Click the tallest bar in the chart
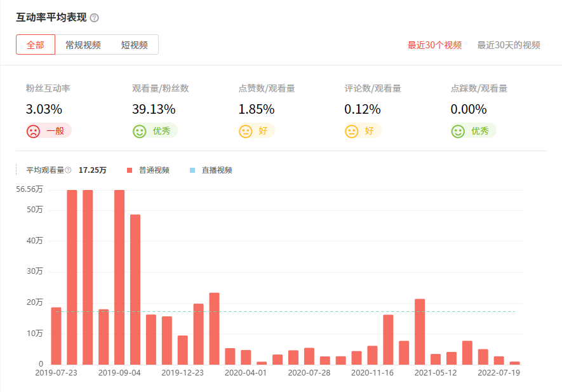The width and height of the screenshot is (562, 392). coord(72,273)
